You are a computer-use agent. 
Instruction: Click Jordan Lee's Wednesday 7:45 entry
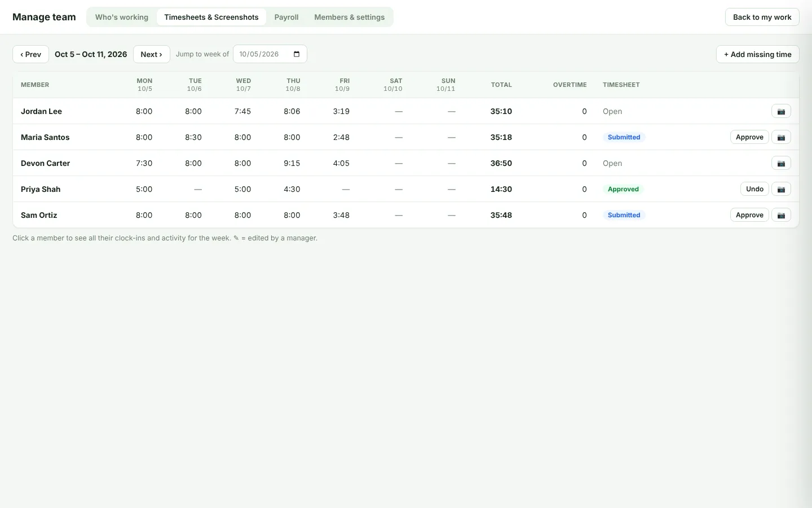click(x=243, y=111)
